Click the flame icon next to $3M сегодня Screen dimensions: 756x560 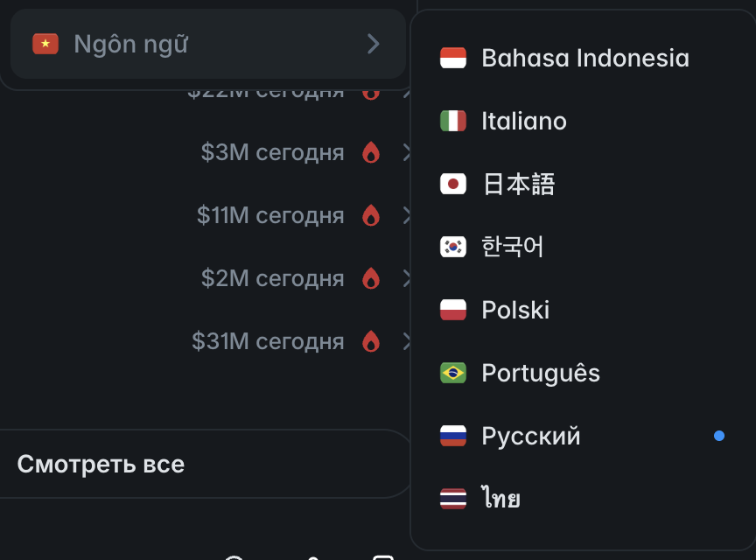point(371,152)
